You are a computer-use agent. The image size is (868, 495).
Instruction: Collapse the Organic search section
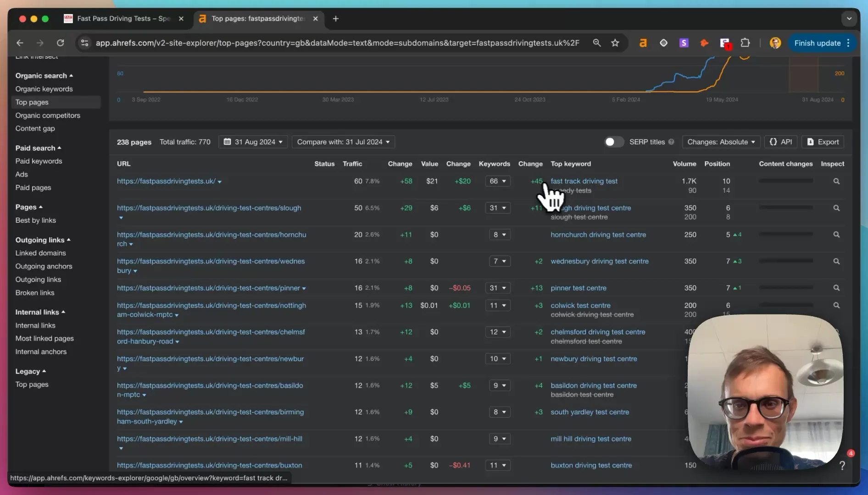tap(44, 76)
